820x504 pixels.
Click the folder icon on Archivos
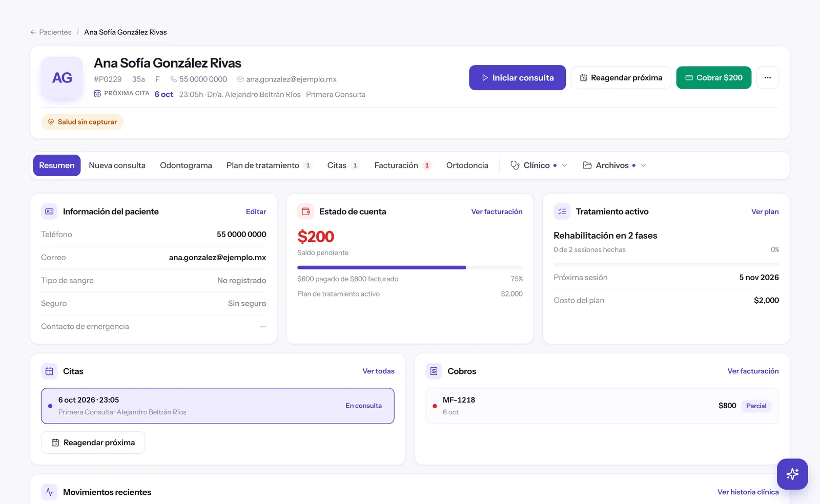(587, 165)
